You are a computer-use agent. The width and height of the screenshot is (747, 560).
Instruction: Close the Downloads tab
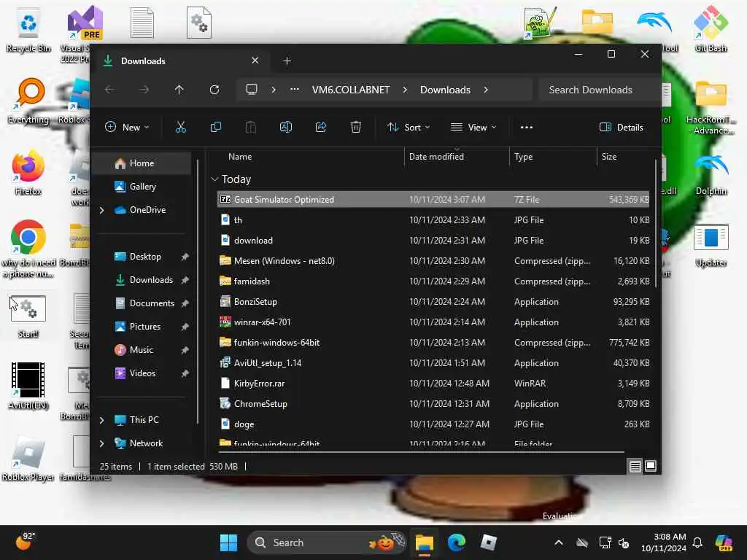click(255, 61)
